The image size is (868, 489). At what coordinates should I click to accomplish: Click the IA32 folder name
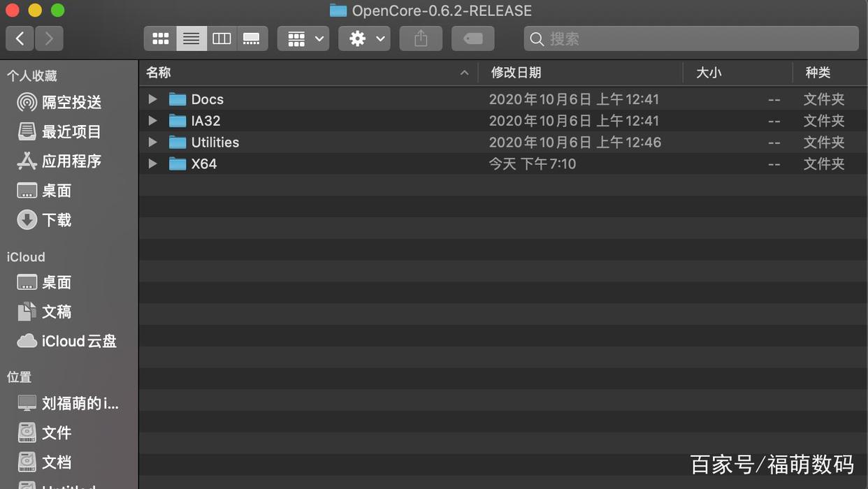coord(205,121)
